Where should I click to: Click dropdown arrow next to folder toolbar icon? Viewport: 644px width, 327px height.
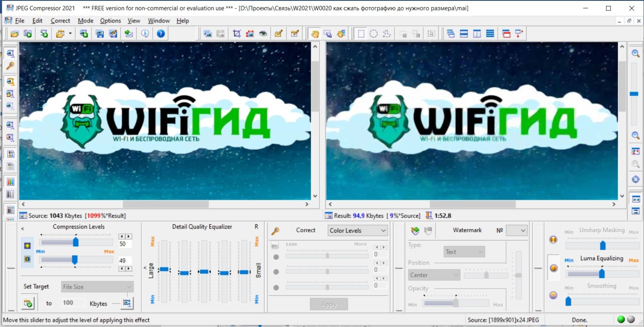click(70, 34)
